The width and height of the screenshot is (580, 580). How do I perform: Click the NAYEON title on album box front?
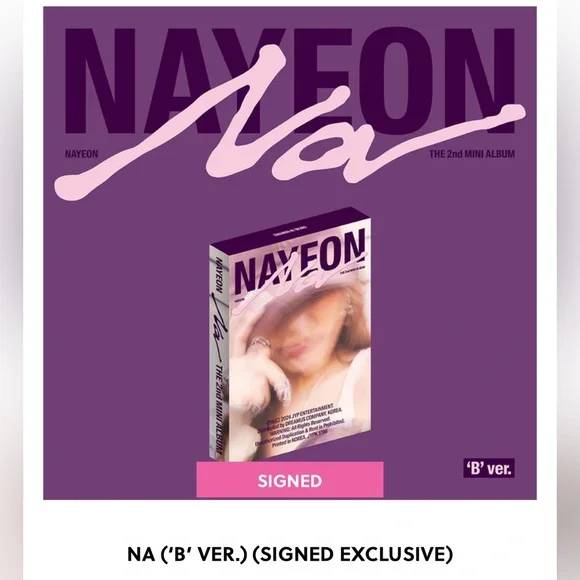[x=300, y=261]
